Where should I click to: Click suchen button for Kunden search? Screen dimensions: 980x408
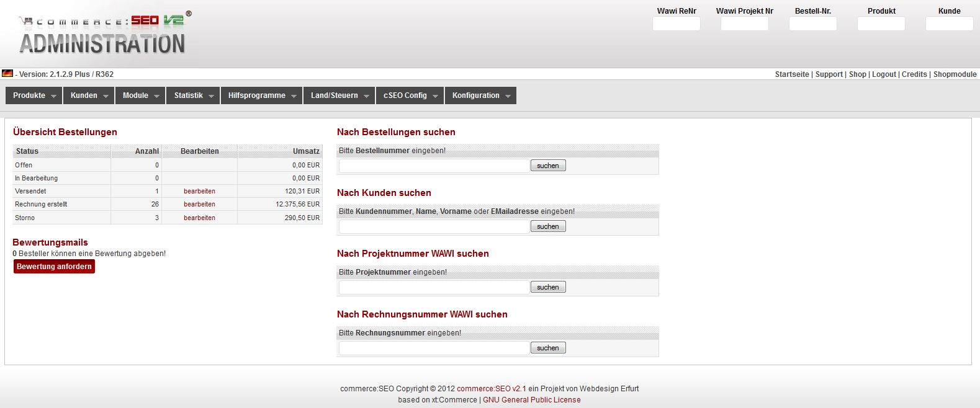coord(547,226)
